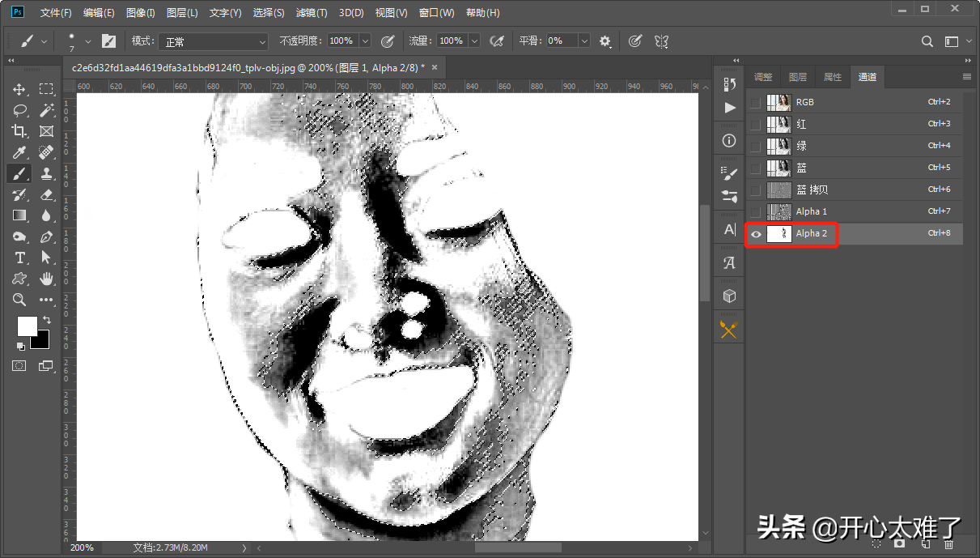Image resolution: width=980 pixels, height=558 pixels.
Task: Select the Custom Shape tool
Action: (19, 279)
